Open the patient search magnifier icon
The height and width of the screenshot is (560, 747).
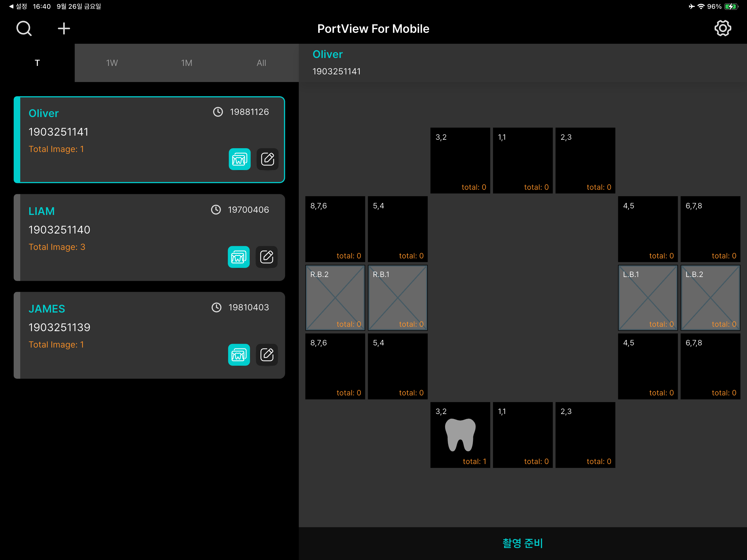(x=24, y=28)
